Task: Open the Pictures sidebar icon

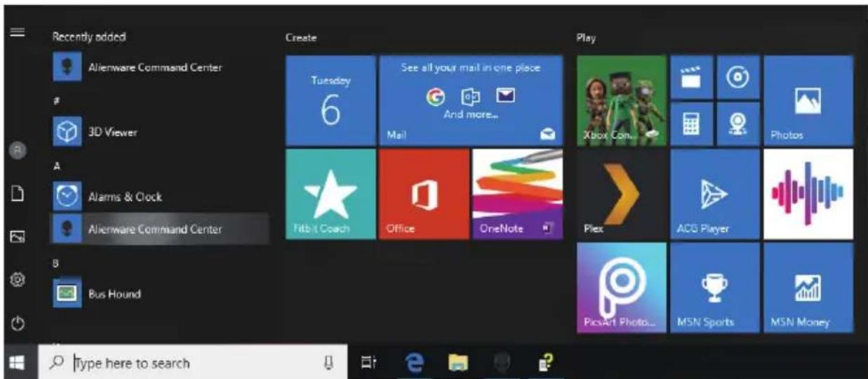Action: tap(18, 238)
